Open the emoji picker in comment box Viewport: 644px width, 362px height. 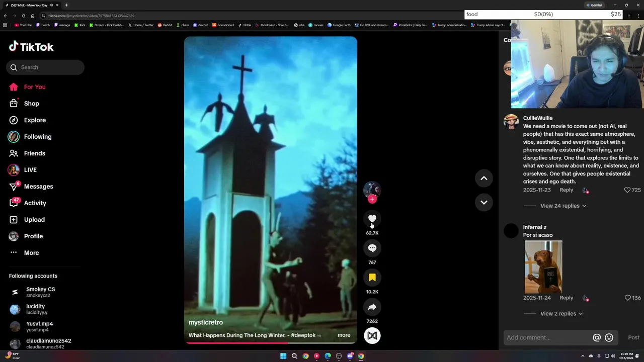click(609, 338)
